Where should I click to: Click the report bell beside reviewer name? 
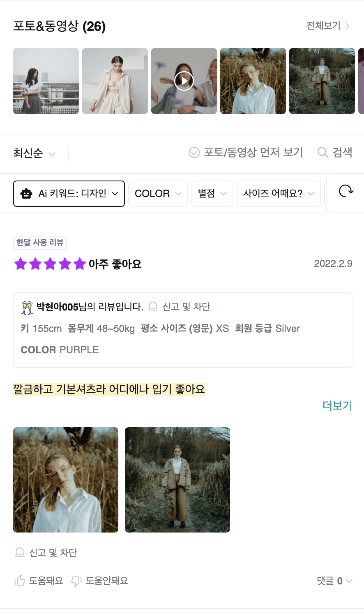point(153,306)
